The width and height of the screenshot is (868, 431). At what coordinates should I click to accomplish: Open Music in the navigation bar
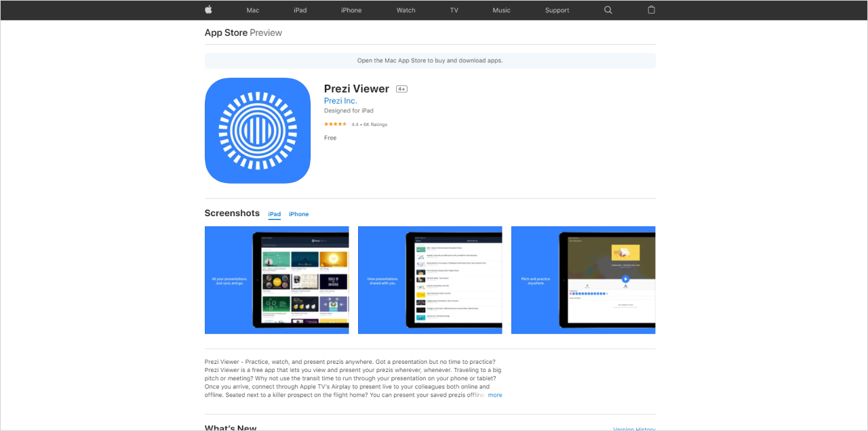click(502, 10)
